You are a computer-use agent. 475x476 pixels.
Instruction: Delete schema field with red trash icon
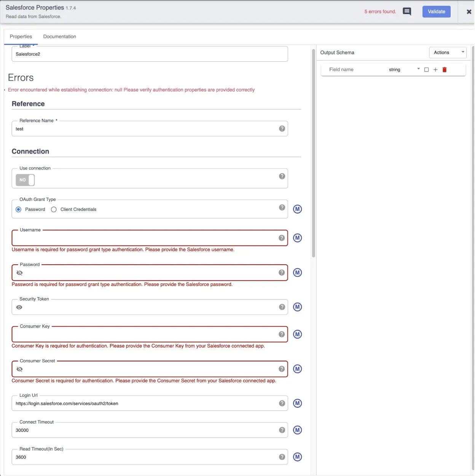(x=445, y=70)
